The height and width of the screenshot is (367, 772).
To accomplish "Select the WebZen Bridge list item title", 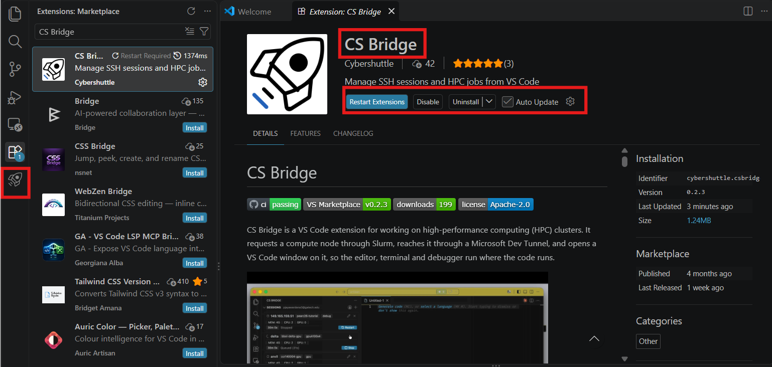I will tap(103, 191).
